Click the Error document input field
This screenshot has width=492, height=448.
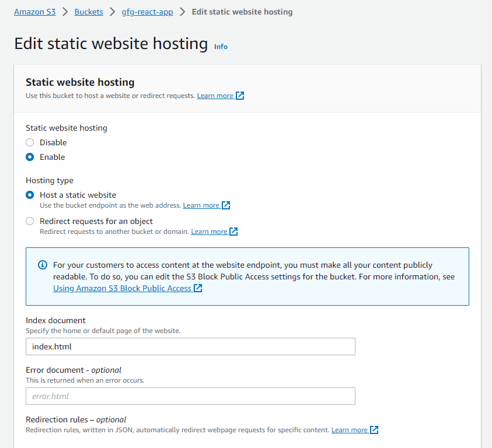click(x=190, y=396)
